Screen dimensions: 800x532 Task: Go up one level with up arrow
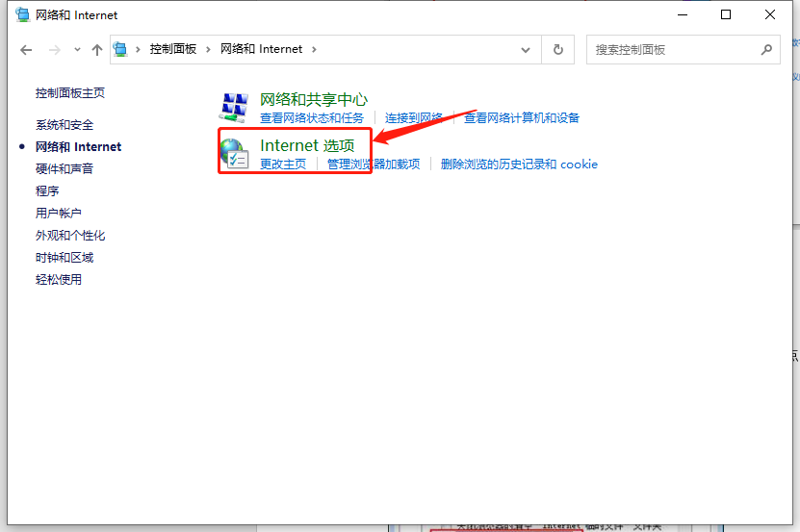(97, 49)
